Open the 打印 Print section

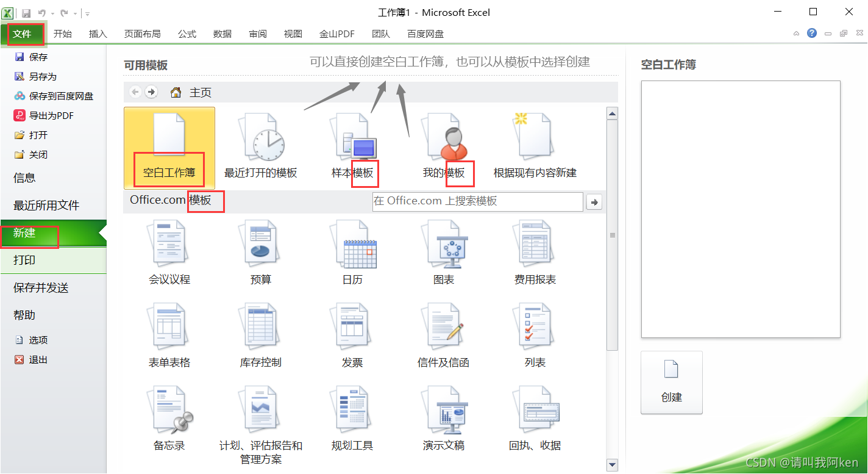[x=53, y=260]
